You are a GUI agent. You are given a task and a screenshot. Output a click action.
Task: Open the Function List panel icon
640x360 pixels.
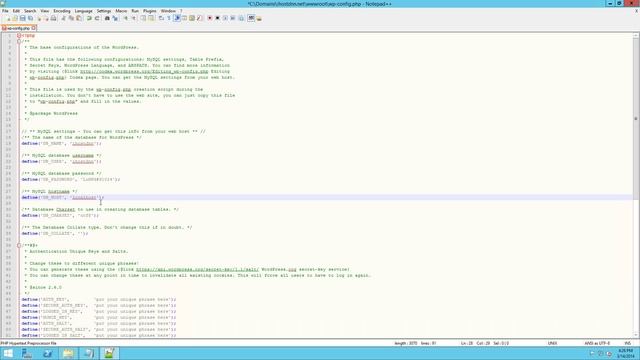point(199,18)
